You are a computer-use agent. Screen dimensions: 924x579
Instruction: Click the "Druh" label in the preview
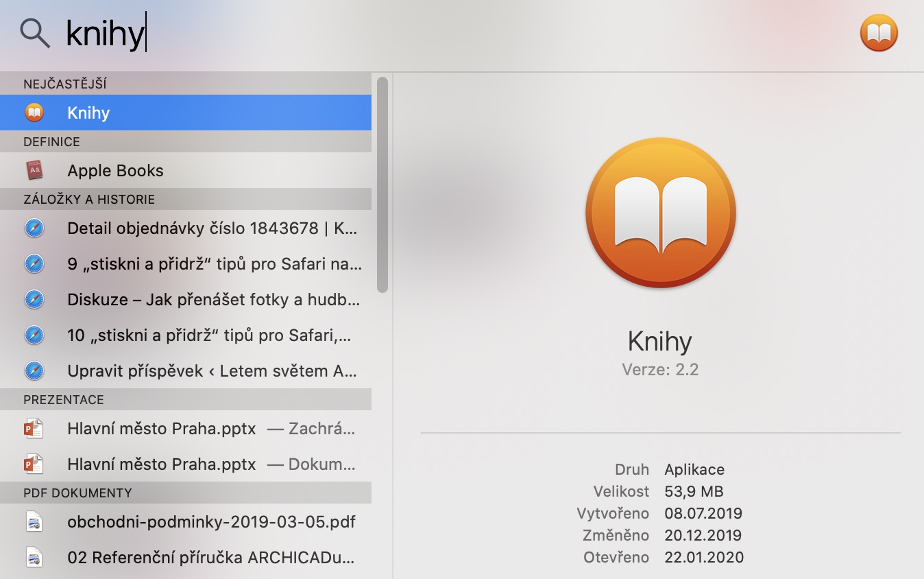(632, 469)
